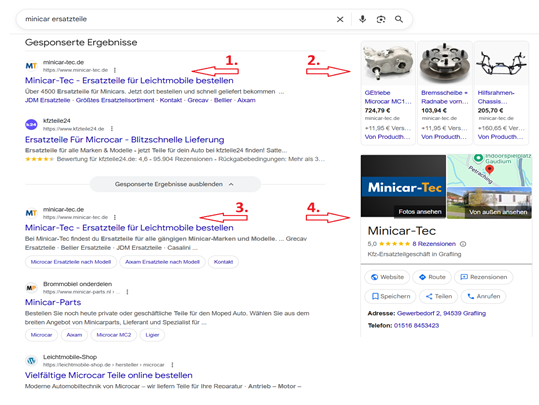The image size is (539, 405).
Task: Open the map thumbnail with the red pin
Action: [x=489, y=170]
